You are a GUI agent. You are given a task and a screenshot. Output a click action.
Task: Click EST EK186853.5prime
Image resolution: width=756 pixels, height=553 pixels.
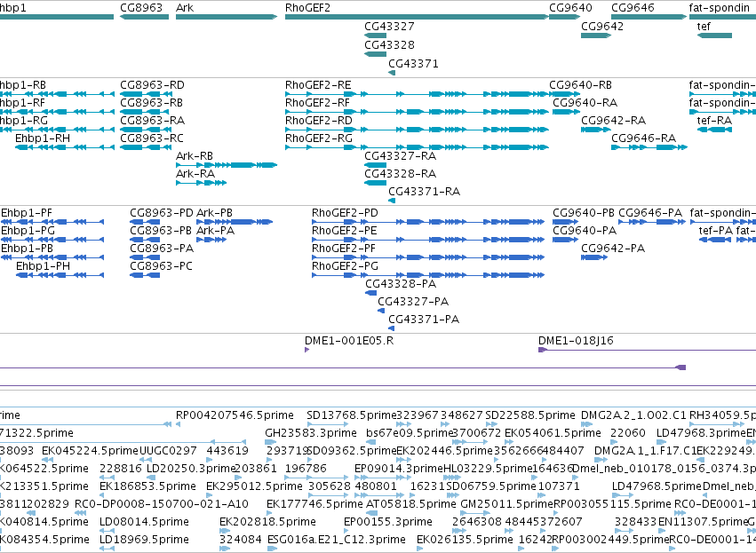pyautogui.click(x=147, y=486)
